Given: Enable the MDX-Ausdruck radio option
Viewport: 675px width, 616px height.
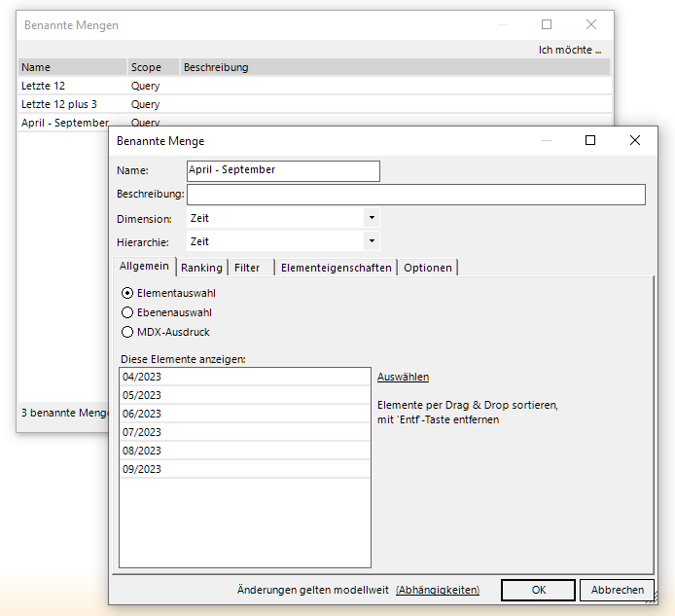Looking at the screenshot, I should (127, 332).
